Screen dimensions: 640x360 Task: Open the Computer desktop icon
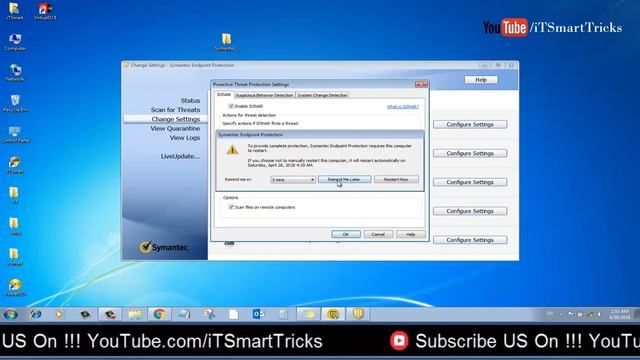pos(15,42)
